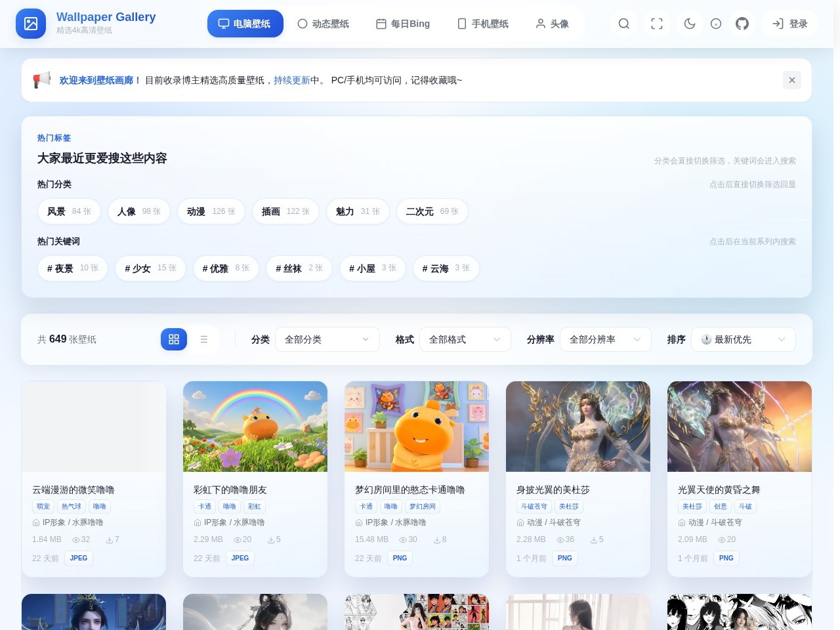Click category icon beside 动漫 / 斗破苍穹 on 身披光翼 card
840x630 pixels.
tap(520, 523)
